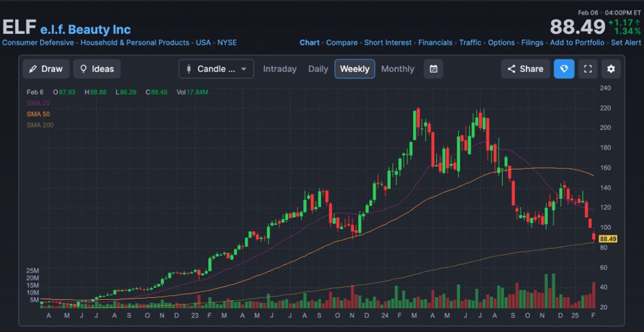Click the lightbulb icon in Ideas
Image resolution: width=644 pixels, height=332 pixels.
pyautogui.click(x=83, y=69)
